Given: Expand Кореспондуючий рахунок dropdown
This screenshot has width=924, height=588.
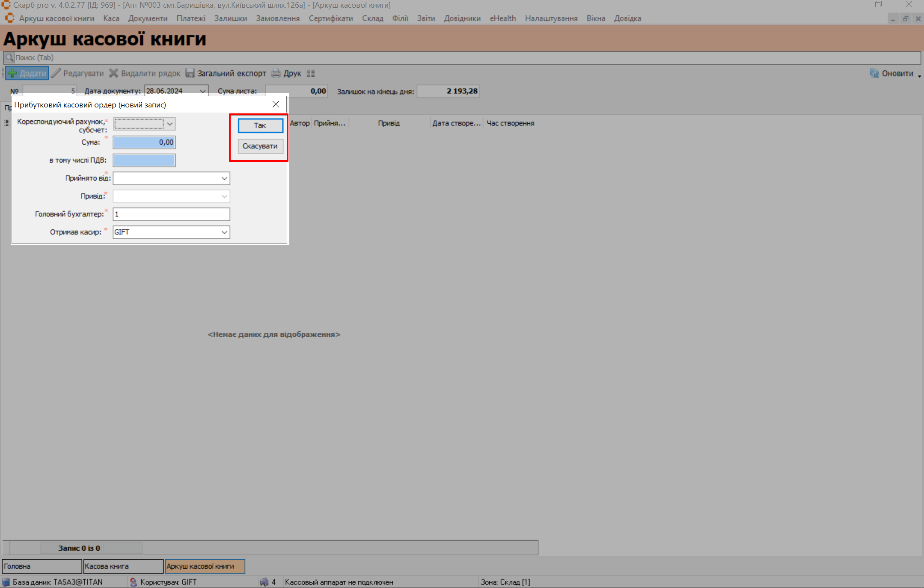Looking at the screenshot, I should coord(170,124).
